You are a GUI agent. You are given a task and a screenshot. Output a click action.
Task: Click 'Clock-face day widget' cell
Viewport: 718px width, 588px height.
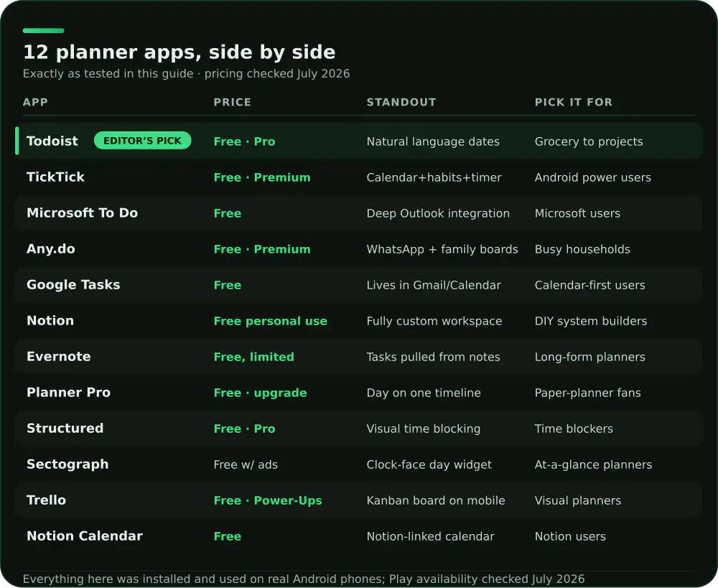429,465
